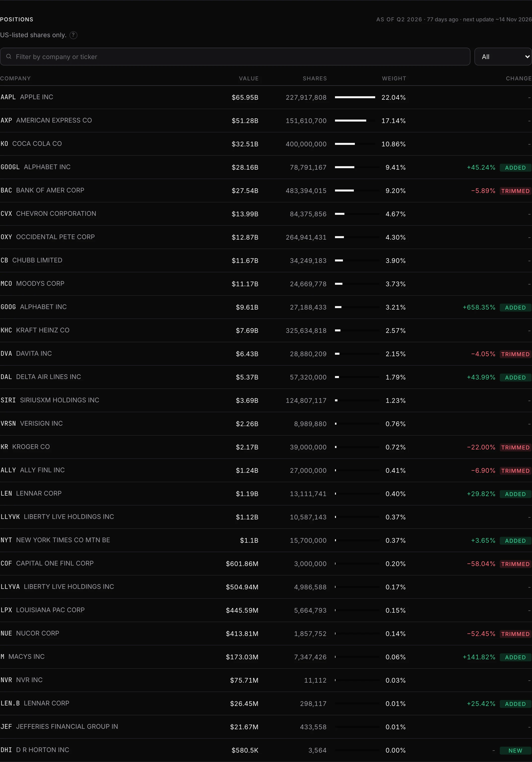Select the AAPL Apple Inc row
Image resolution: width=532 pixels, height=762 pixels.
266,97
